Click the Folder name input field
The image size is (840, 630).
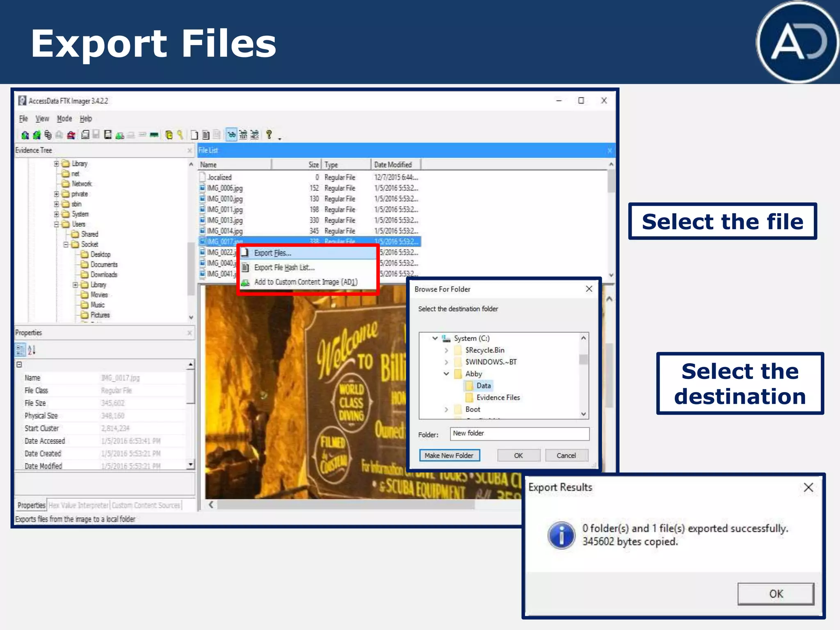coord(519,434)
